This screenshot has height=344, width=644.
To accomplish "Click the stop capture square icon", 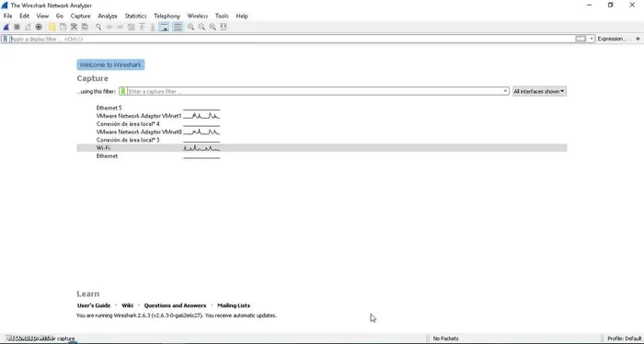I will [x=17, y=27].
